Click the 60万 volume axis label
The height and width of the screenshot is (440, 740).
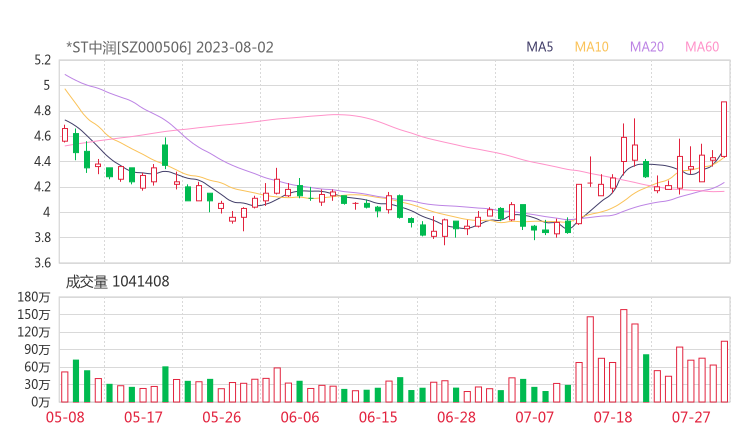[37, 367]
